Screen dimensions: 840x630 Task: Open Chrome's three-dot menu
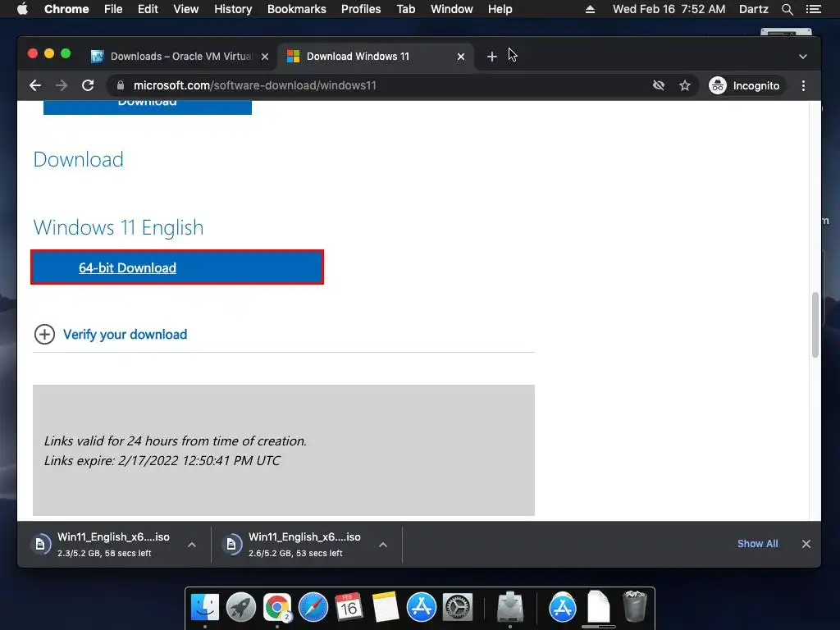tap(803, 85)
